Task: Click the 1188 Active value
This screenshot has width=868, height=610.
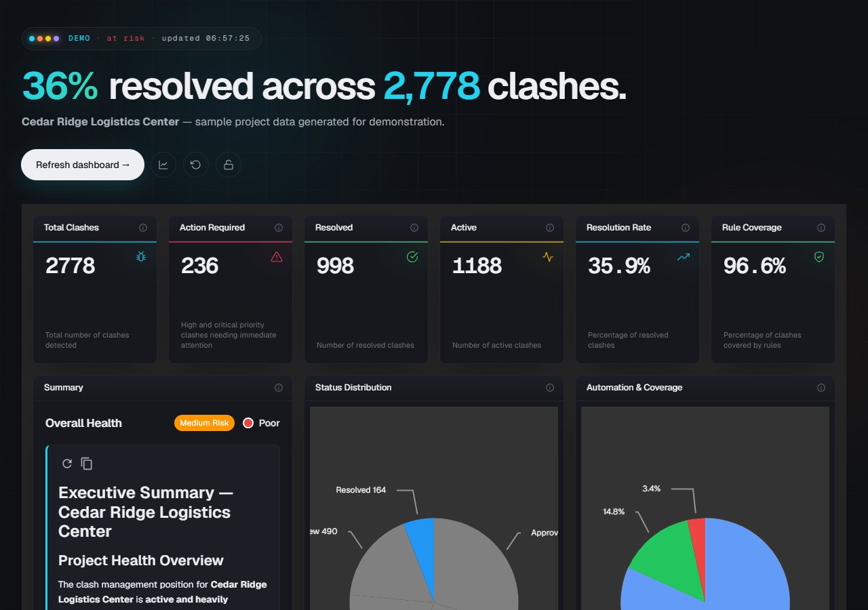Action: point(477,266)
